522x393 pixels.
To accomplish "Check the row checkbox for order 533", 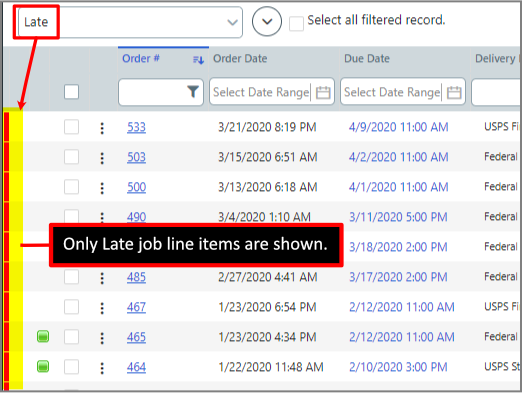I will (71, 127).
